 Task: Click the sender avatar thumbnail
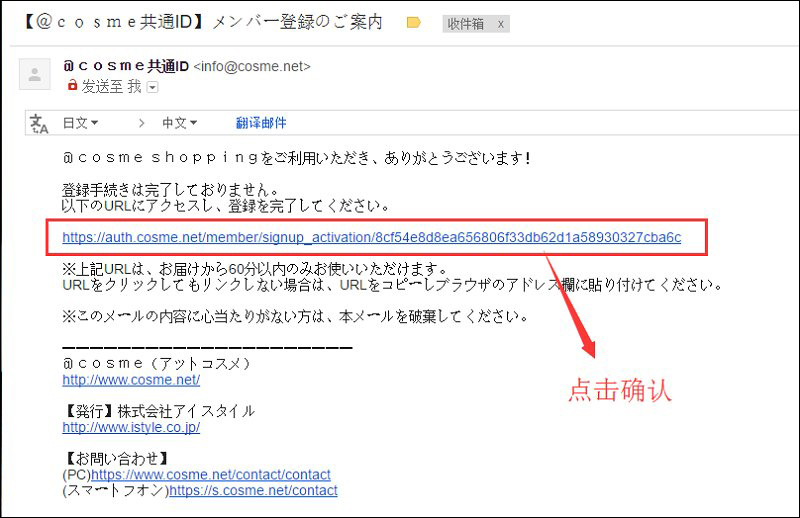click(x=35, y=74)
